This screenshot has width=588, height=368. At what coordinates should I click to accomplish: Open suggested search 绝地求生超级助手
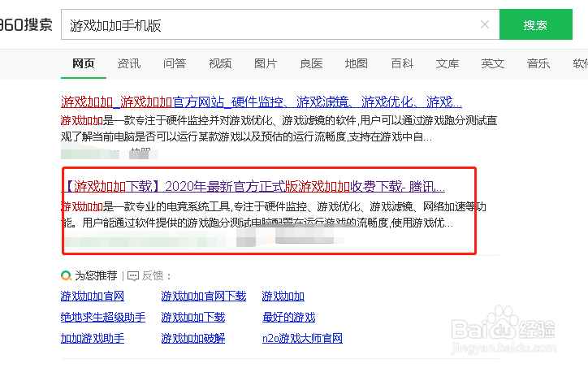[x=103, y=317]
